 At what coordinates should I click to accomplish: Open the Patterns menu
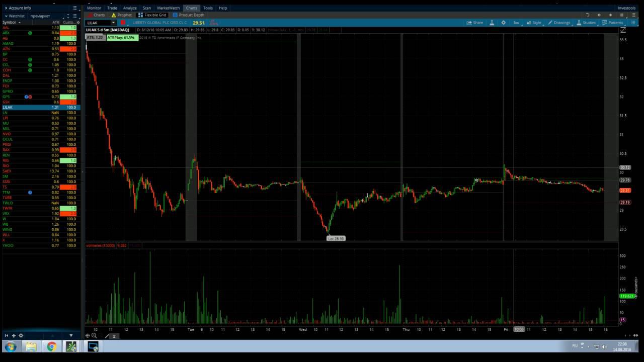pyautogui.click(x=612, y=23)
